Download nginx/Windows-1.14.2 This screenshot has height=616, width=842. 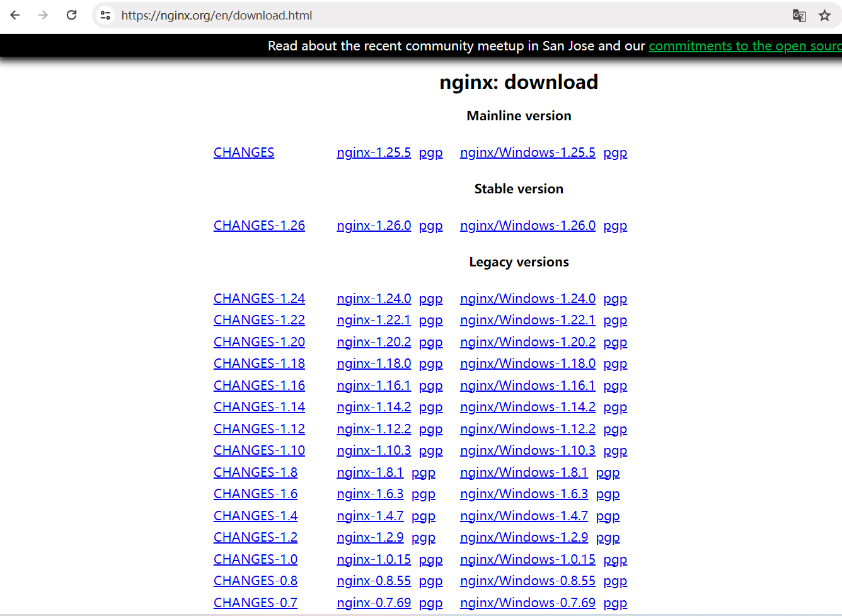(528, 407)
